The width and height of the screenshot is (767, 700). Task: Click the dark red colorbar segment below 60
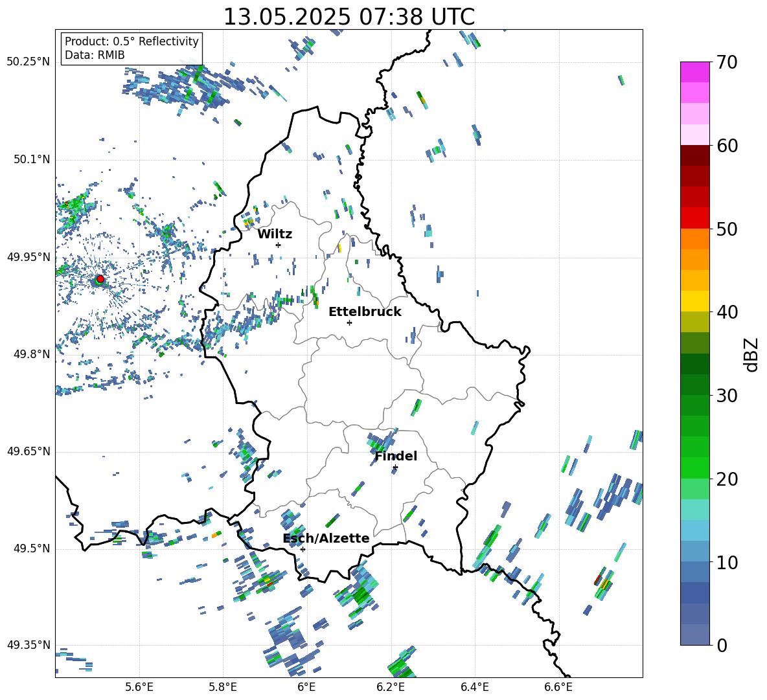(x=694, y=155)
